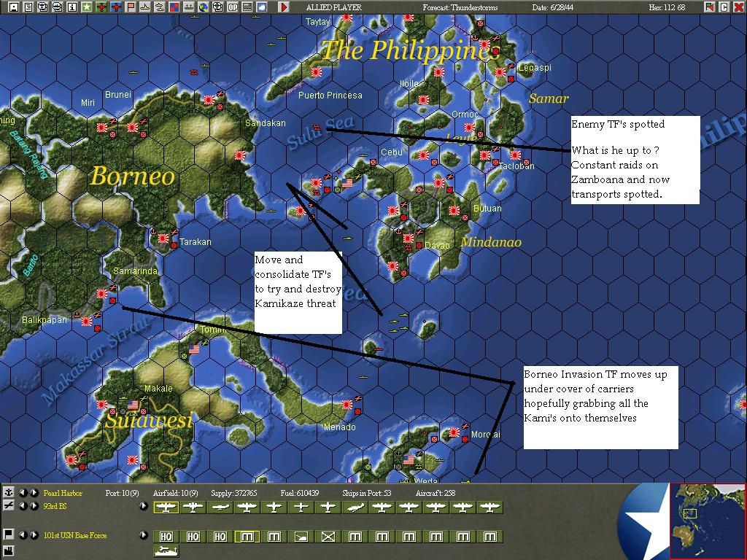This screenshot has height=560, width=747.
Task: Click the 'Tarakan' map label
Action: click(x=196, y=242)
